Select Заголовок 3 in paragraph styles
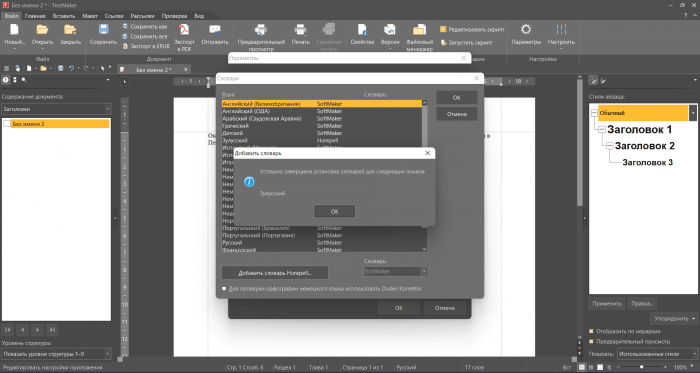 coord(647,162)
